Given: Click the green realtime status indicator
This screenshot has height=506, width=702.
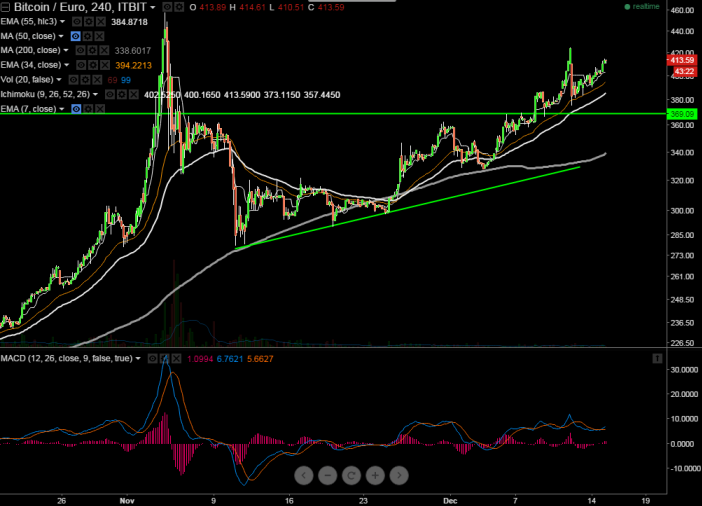Looking at the screenshot, I should [642, 7].
